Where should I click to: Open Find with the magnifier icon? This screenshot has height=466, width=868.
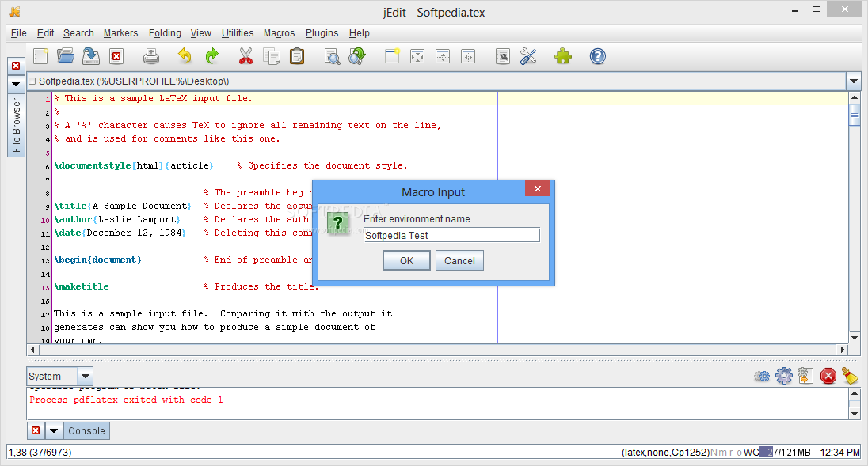[332, 56]
